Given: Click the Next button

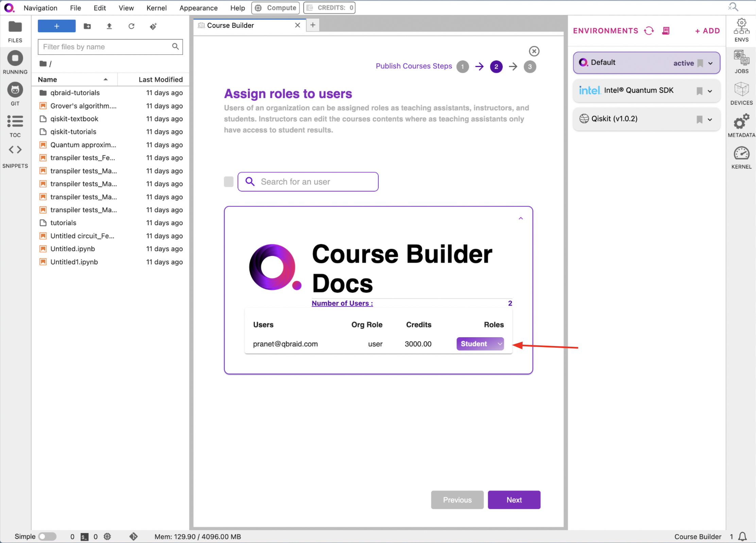Looking at the screenshot, I should click(514, 499).
